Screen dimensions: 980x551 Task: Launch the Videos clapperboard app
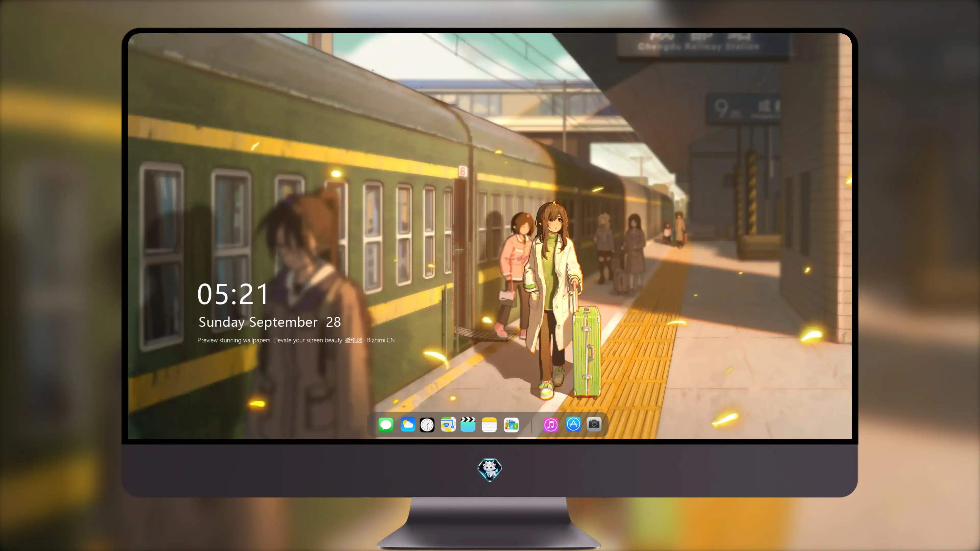tap(468, 424)
